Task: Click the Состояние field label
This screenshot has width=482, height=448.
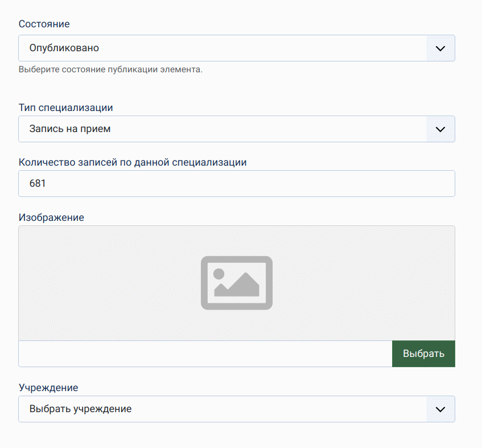Action: point(44,24)
